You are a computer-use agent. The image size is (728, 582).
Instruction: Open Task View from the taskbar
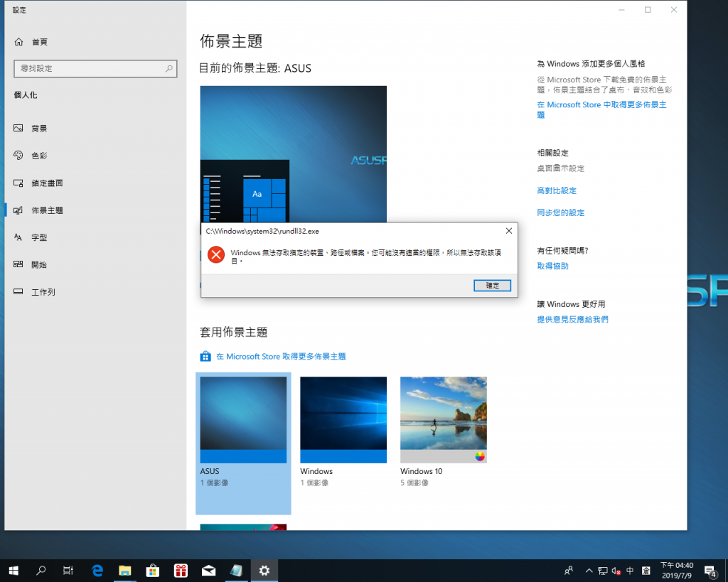[68, 571]
